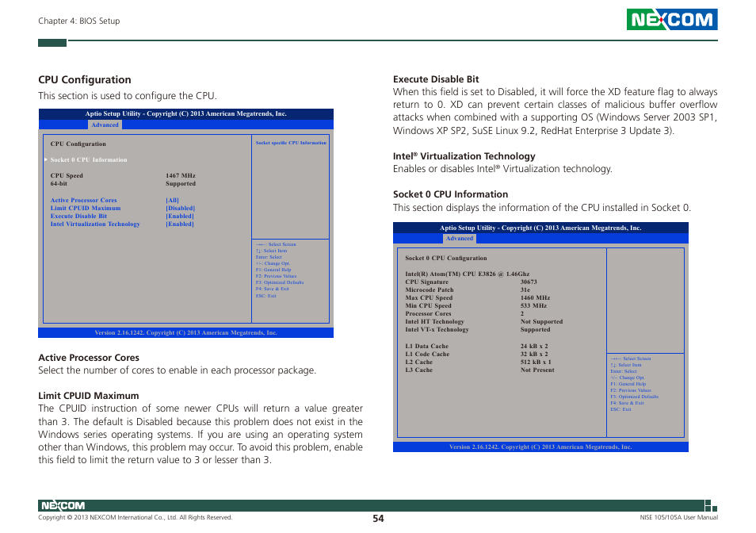Click the CPU Signature value '30673'

[529, 282]
